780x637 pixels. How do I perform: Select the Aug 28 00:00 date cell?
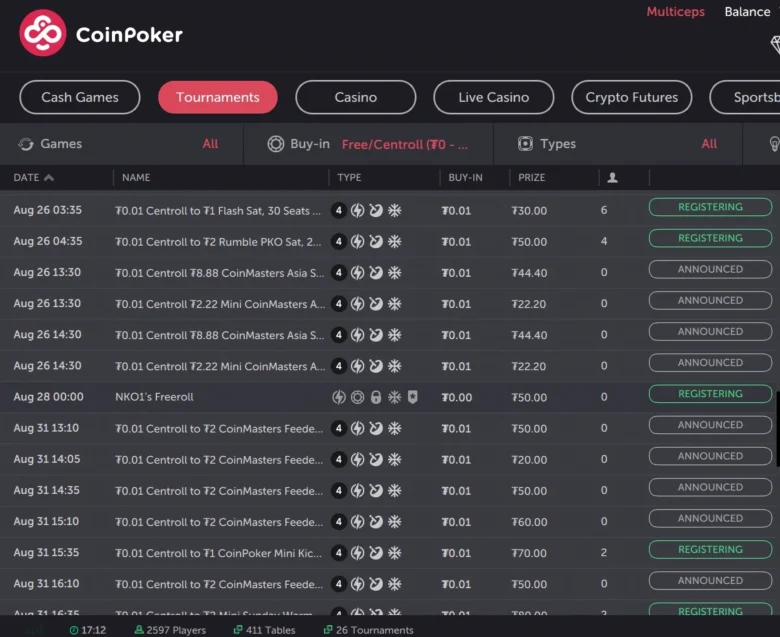(x=48, y=397)
